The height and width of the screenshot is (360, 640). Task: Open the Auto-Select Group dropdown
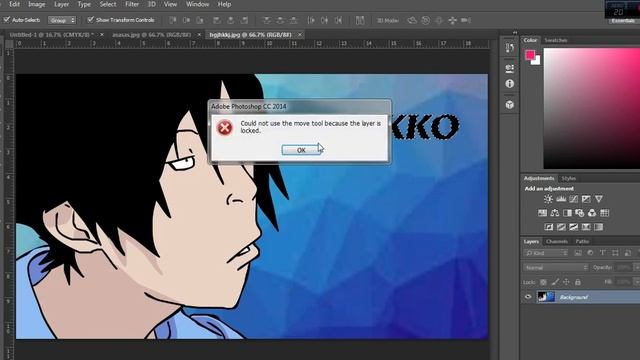pyautogui.click(x=62, y=20)
